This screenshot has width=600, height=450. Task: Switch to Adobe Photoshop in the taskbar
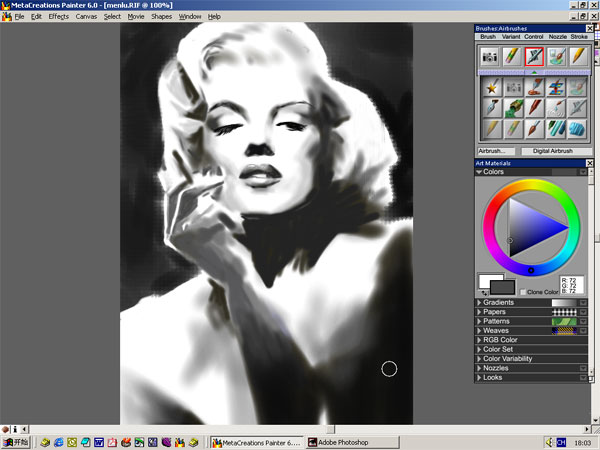(x=353, y=443)
